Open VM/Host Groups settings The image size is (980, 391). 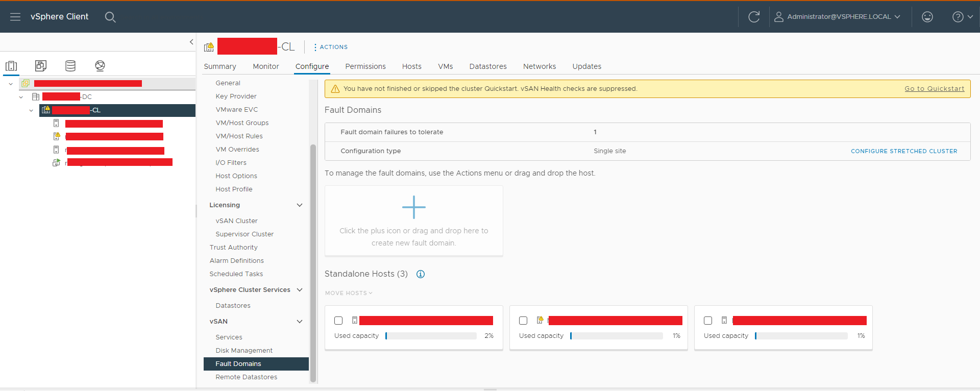(x=242, y=123)
